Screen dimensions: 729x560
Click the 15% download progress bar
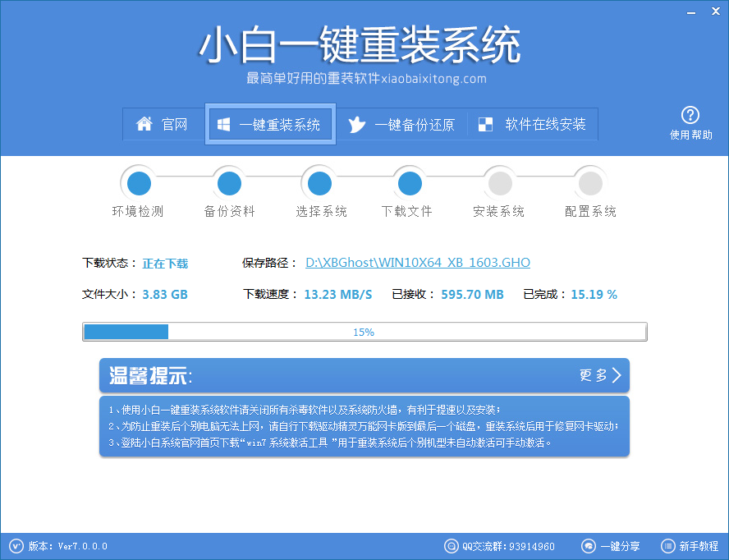pyautogui.click(x=364, y=332)
